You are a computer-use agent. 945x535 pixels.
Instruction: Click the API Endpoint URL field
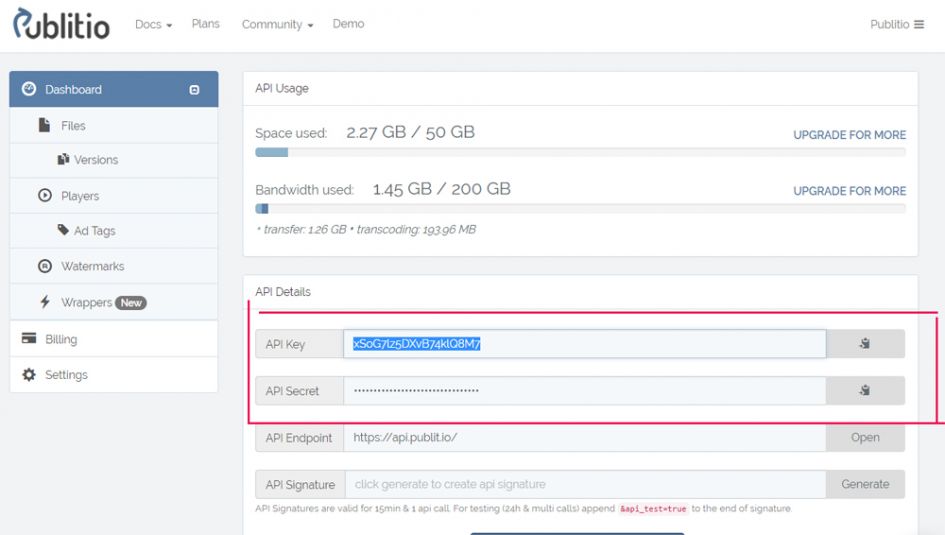click(585, 437)
